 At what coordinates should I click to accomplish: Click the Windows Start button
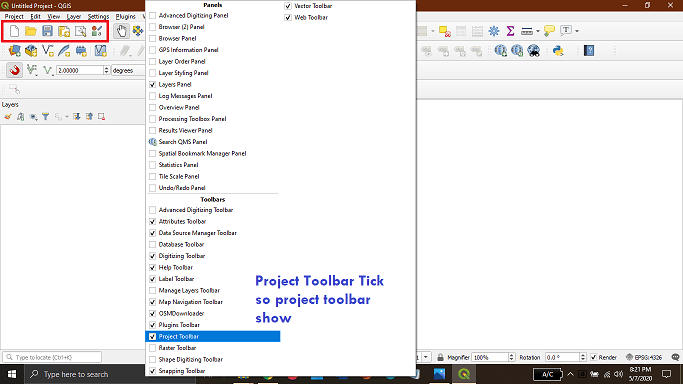click(x=12, y=374)
